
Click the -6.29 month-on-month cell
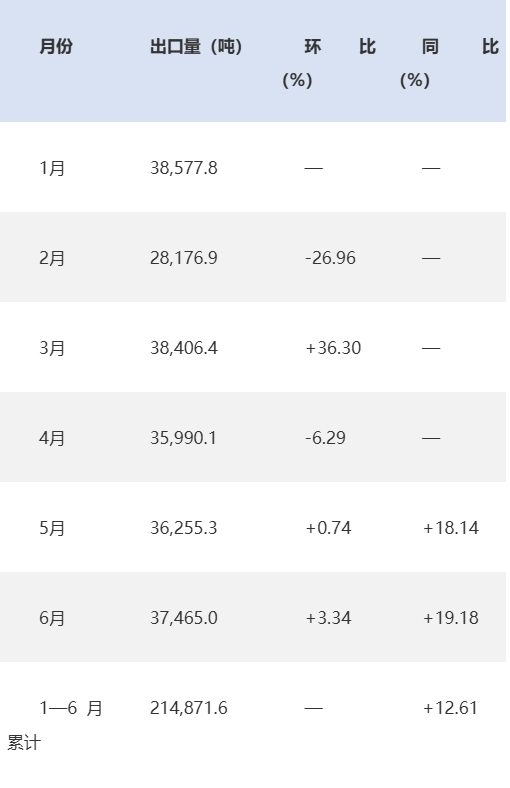coord(325,438)
